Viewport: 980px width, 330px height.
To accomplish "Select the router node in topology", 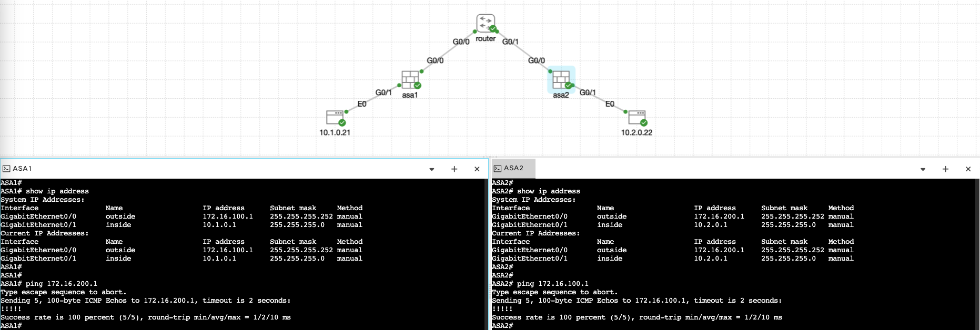I will [485, 24].
